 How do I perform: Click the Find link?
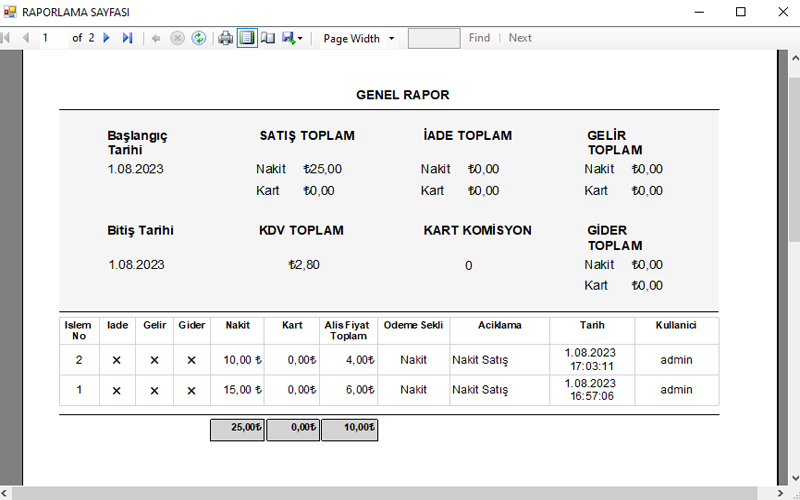point(479,38)
